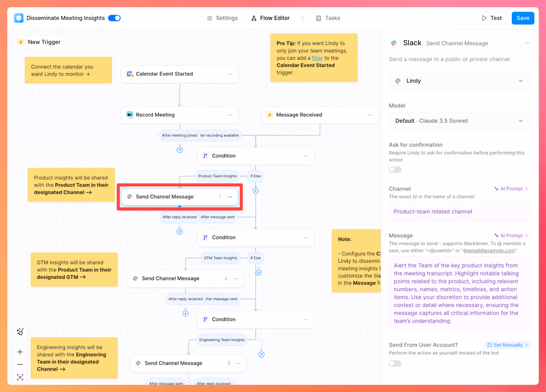Screen dimensions: 546x392
Task: Add step under After meeting joined
Action: coord(179,150)
